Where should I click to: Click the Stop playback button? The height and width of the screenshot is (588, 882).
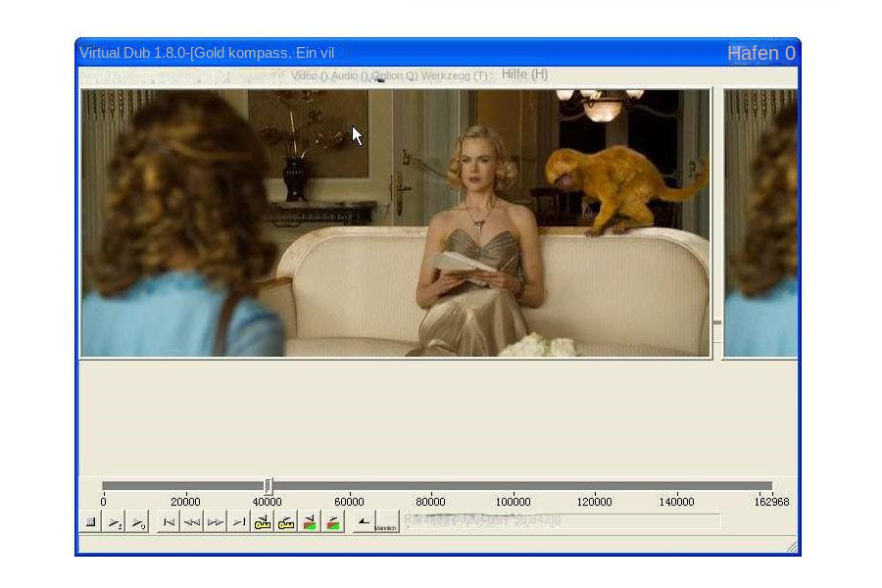[90, 522]
